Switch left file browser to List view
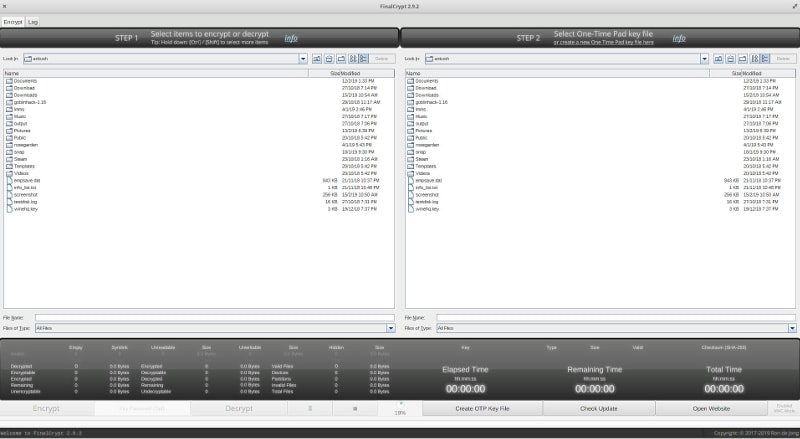Viewport: 800px width, 439px height. (x=353, y=59)
